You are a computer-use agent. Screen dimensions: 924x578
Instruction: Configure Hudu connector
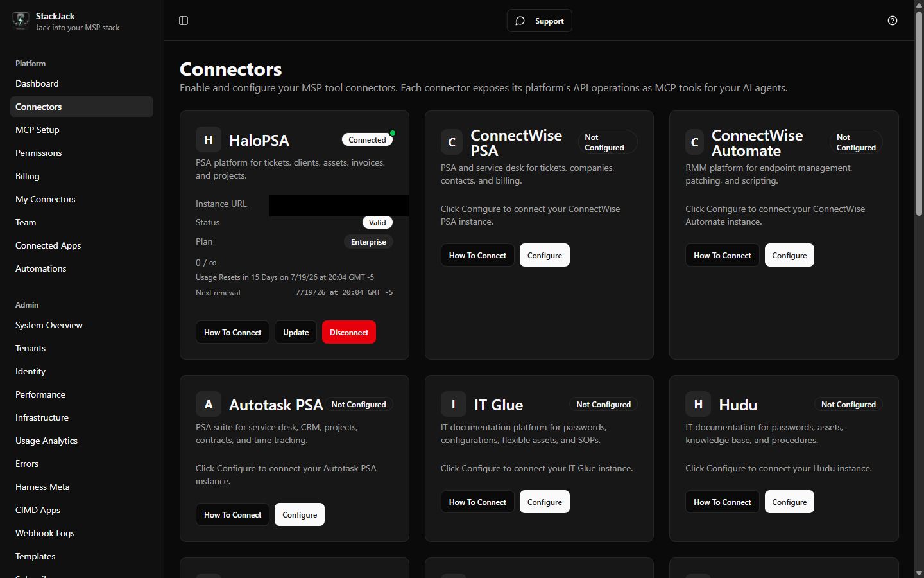789,502
